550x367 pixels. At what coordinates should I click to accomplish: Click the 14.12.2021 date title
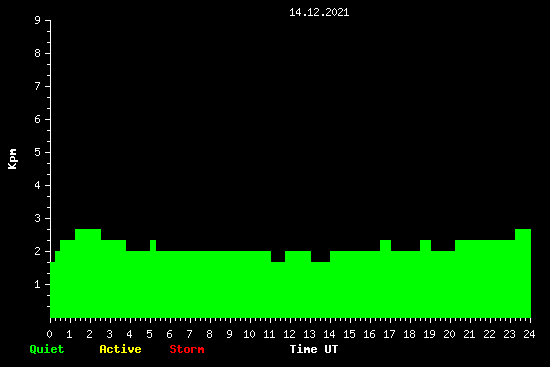click(319, 12)
